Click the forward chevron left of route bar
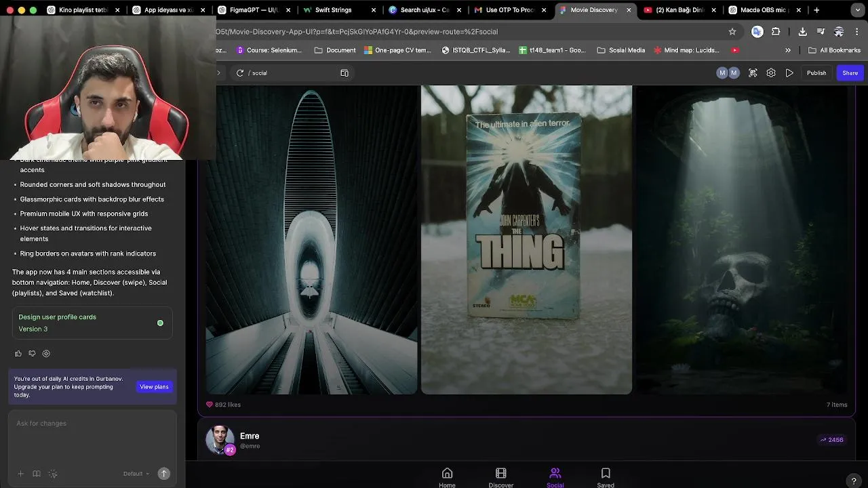Viewport: 868px width, 488px height. tap(218, 73)
